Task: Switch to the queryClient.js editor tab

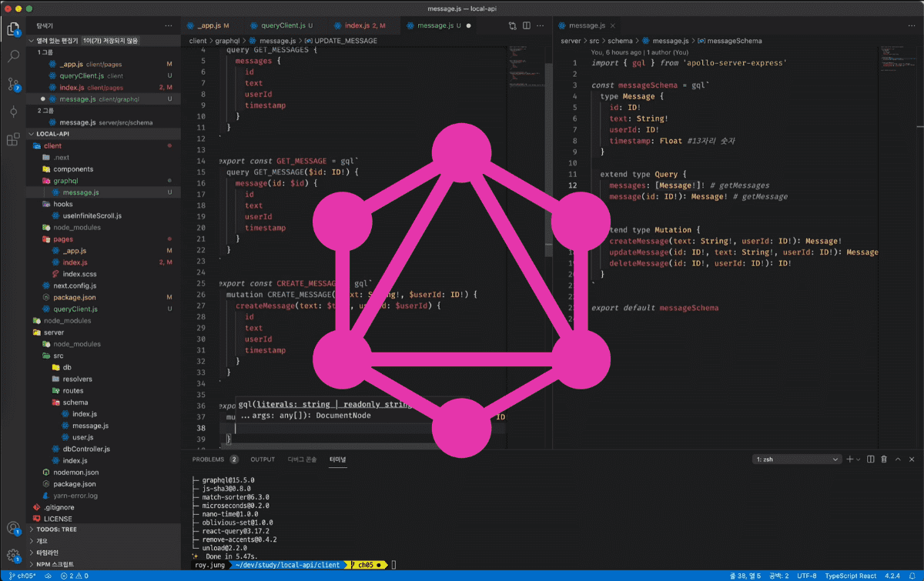Action: coord(286,25)
